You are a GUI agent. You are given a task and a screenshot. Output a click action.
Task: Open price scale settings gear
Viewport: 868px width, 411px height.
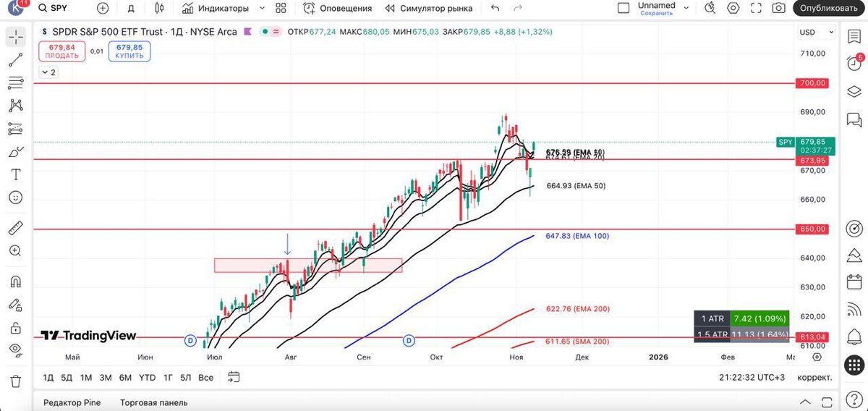pos(817,357)
